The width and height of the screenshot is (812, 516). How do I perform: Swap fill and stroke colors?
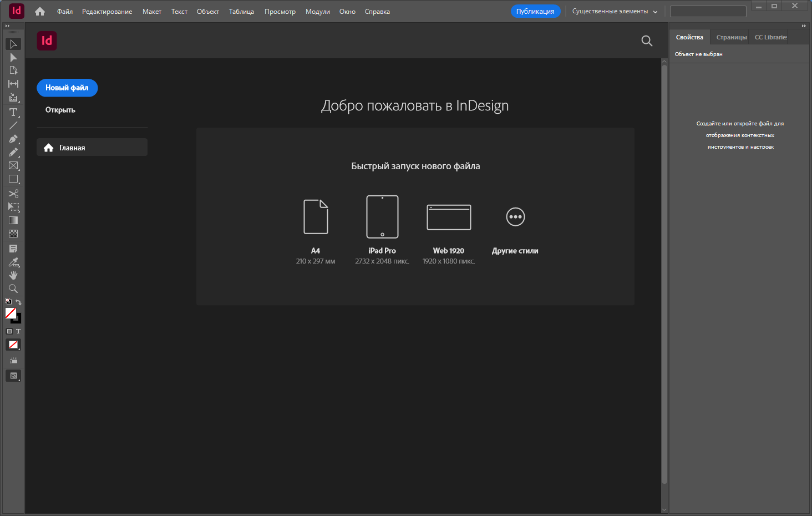pos(19,302)
